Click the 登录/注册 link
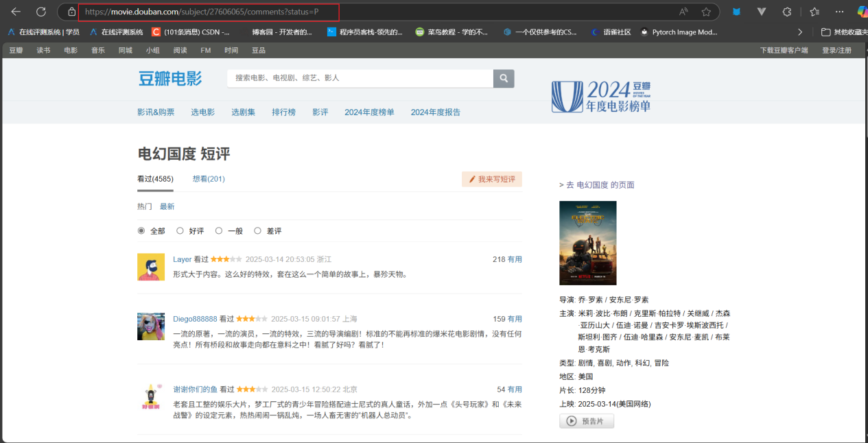868x443 pixels. pyautogui.click(x=836, y=50)
